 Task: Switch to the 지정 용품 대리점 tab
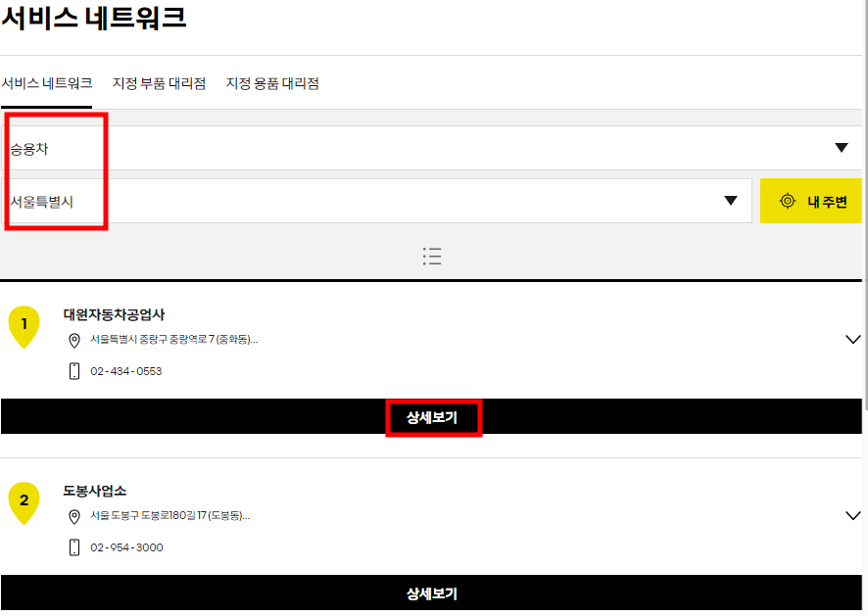point(271,83)
